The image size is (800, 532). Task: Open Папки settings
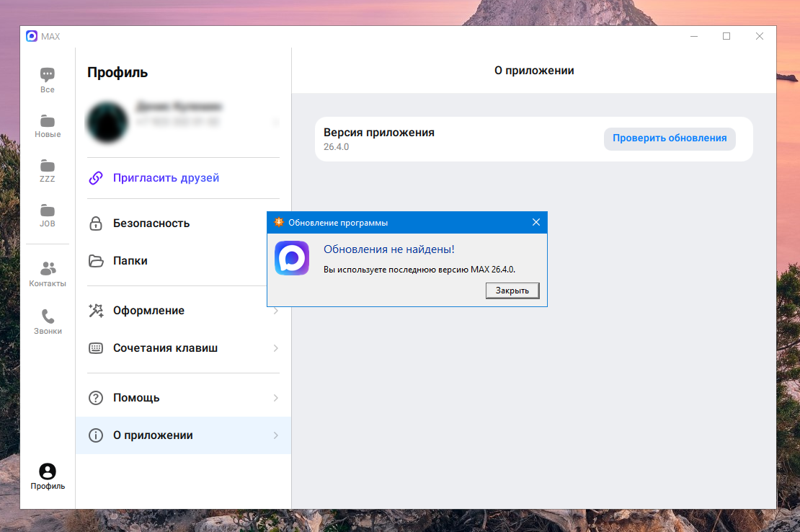click(184, 261)
